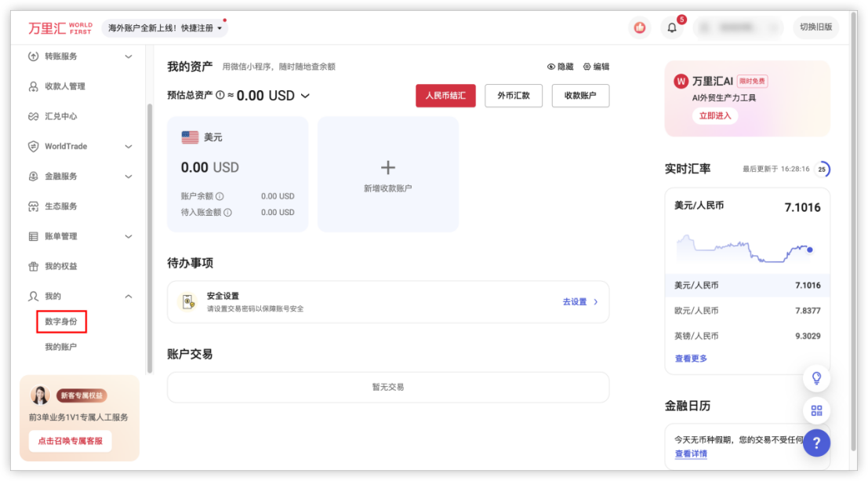Click the 美元/人民币 rate trend chart
868x481 pixels.
[745, 249]
